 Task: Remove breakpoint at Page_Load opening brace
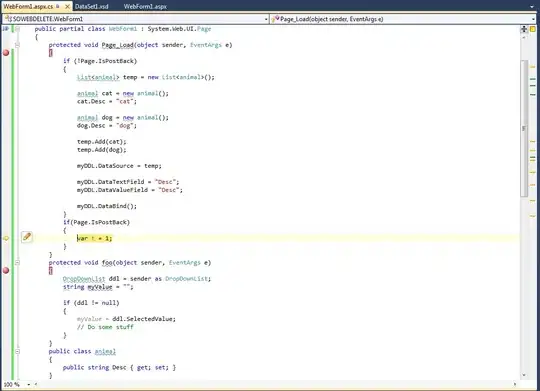pos(6,53)
